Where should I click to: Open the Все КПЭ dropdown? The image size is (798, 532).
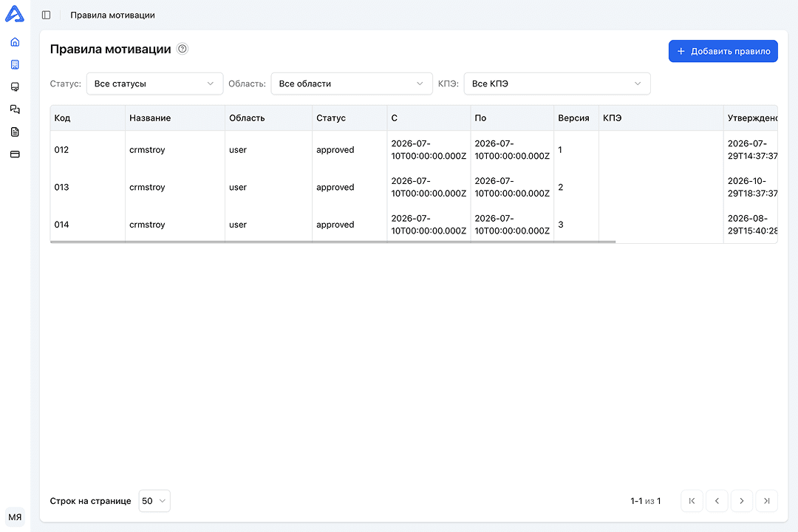[557, 83]
